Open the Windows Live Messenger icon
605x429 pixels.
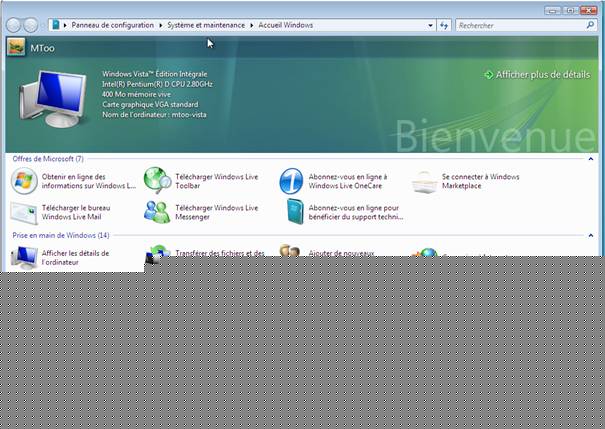click(157, 212)
